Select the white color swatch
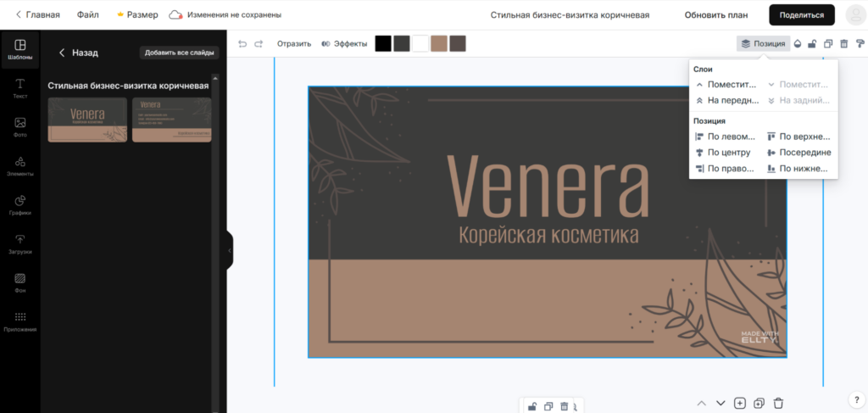 coord(420,44)
